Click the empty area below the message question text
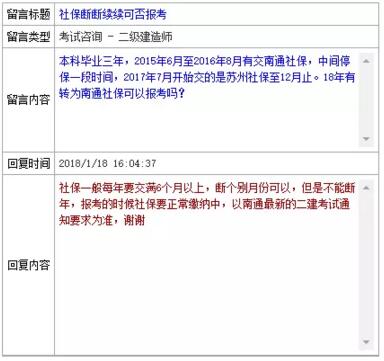384x361 pixels. coord(208,123)
